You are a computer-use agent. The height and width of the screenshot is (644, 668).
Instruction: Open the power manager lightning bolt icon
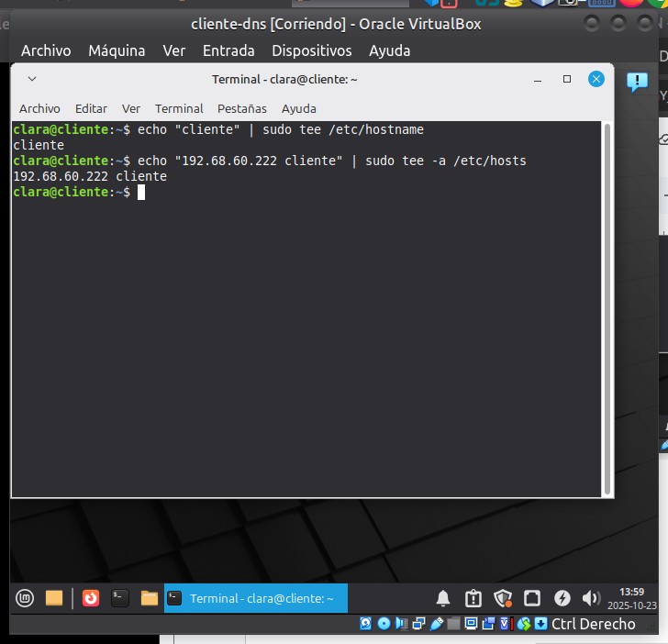pyautogui.click(x=562, y=599)
